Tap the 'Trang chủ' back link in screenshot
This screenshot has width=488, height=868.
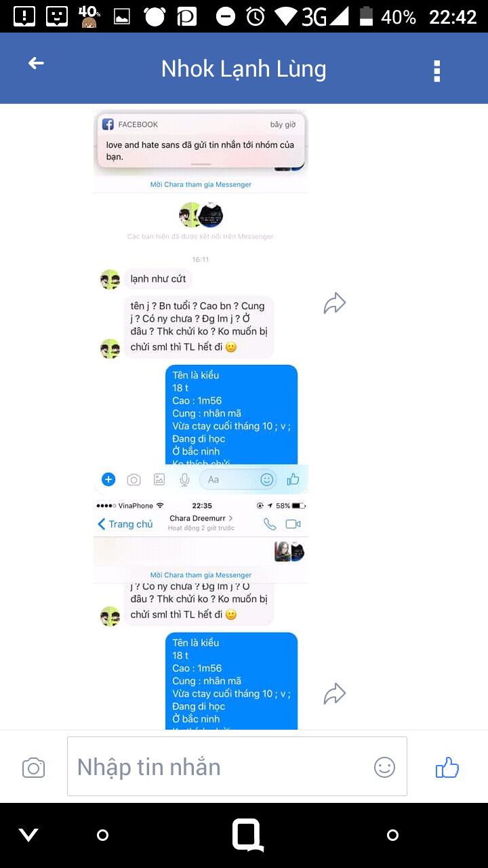(x=125, y=524)
